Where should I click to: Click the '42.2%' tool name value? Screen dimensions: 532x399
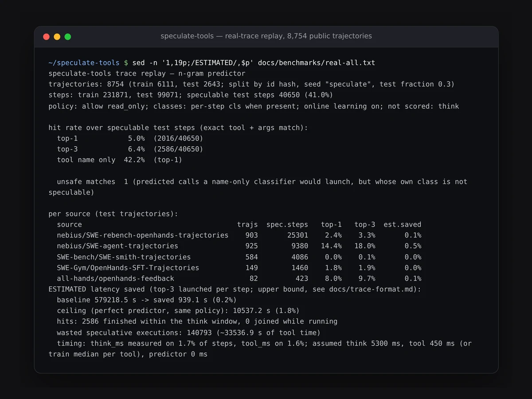point(134,160)
